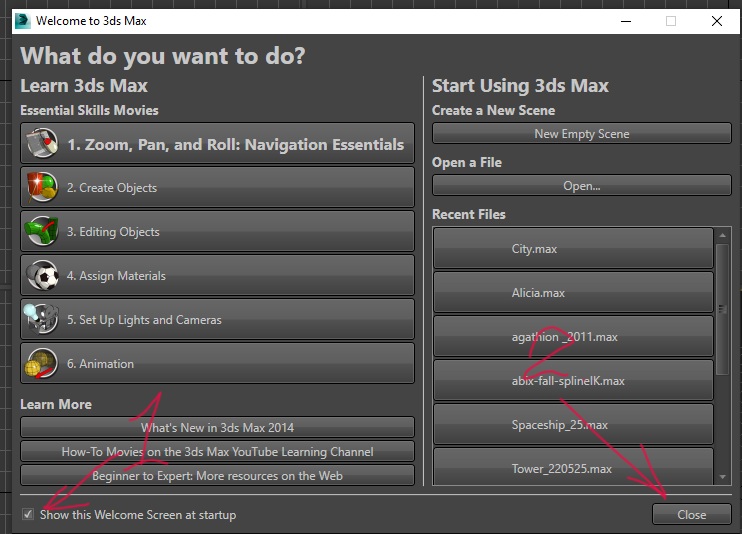Click the Open... file button
The image size is (742, 534).
[x=582, y=186]
